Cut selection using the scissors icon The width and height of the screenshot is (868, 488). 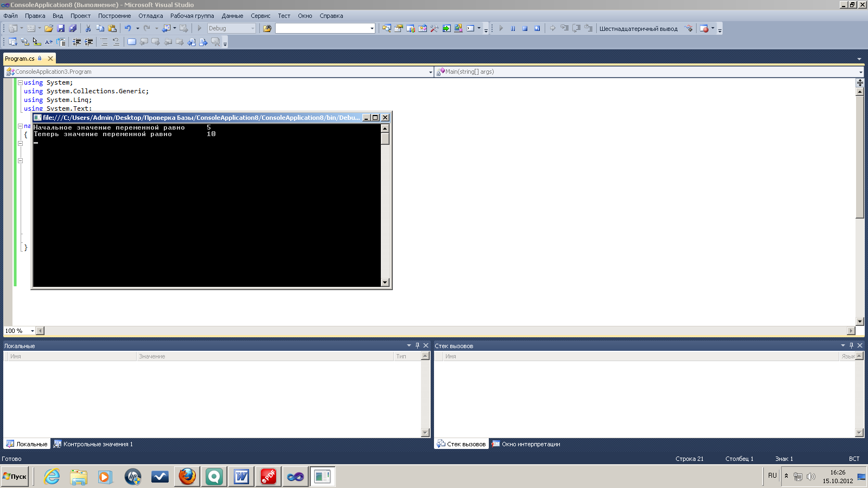pyautogui.click(x=88, y=28)
